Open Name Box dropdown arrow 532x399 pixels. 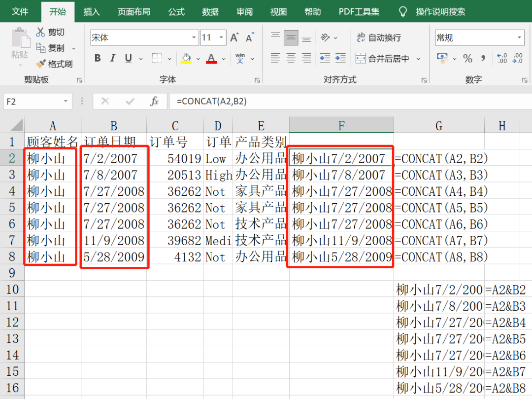point(66,101)
